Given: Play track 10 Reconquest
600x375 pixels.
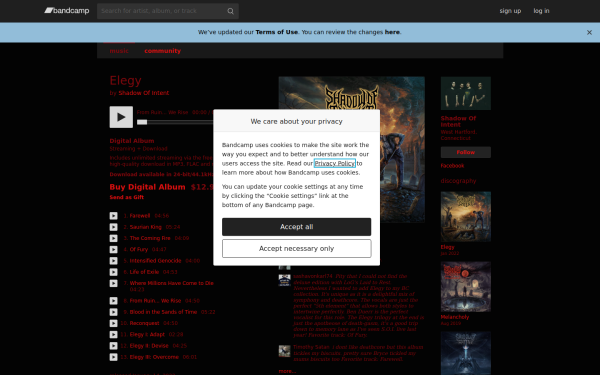Looking at the screenshot, I should click(114, 323).
